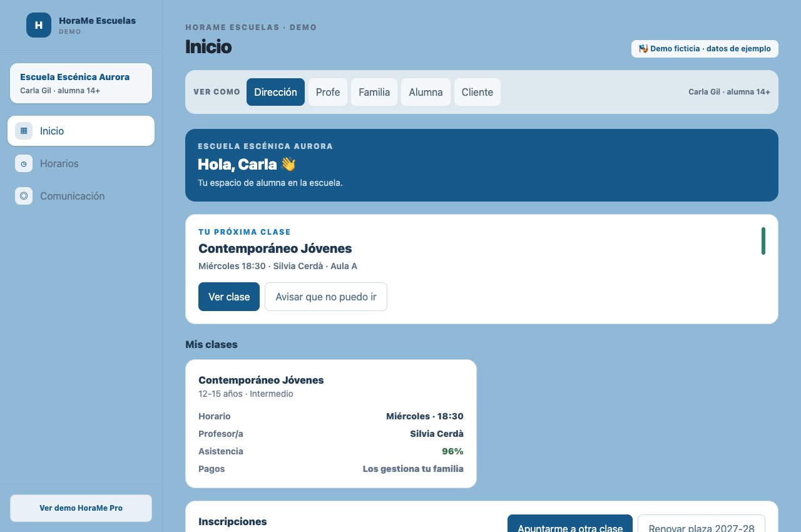Click the Silvia Cerdà teacher name in class card
The width and height of the screenshot is (801, 532).
point(437,434)
